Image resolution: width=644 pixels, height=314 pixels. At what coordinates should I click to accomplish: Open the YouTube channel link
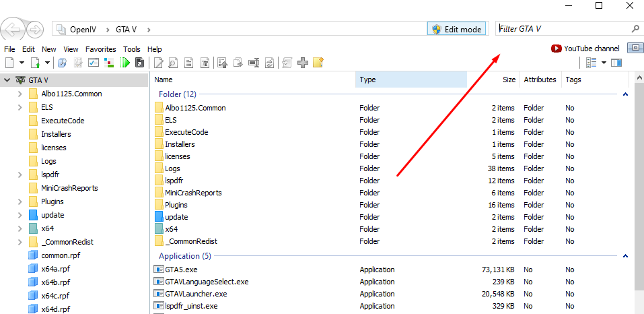(585, 49)
